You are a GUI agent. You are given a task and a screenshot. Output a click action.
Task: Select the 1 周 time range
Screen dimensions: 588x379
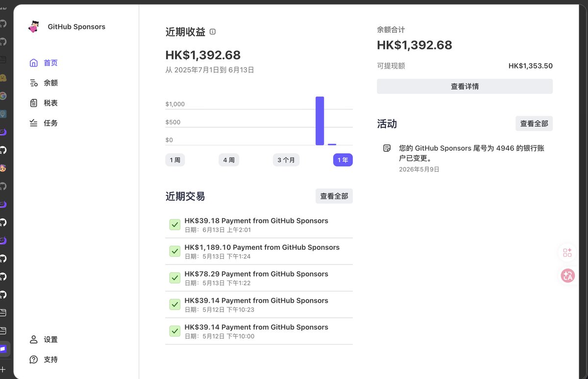[175, 160]
